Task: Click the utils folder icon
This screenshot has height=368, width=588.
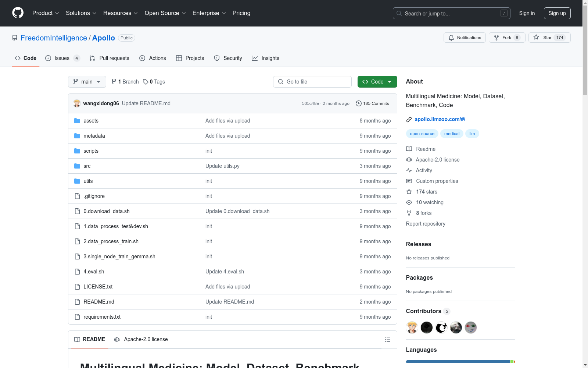Action: (77, 181)
